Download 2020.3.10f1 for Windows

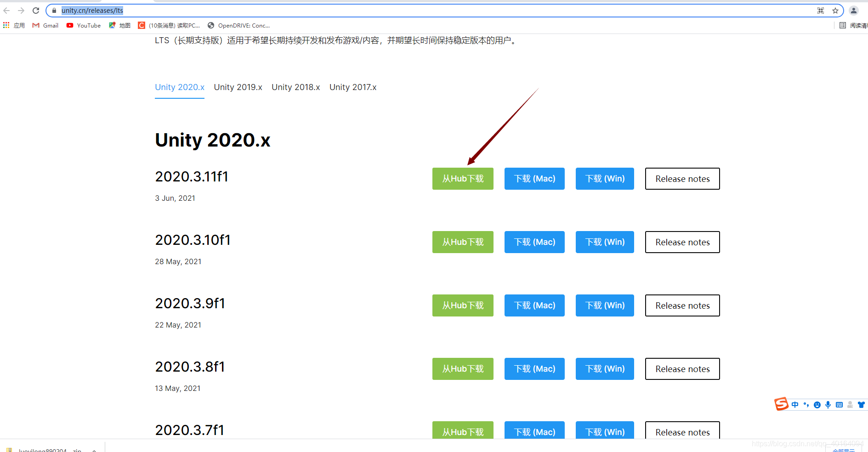click(x=605, y=242)
